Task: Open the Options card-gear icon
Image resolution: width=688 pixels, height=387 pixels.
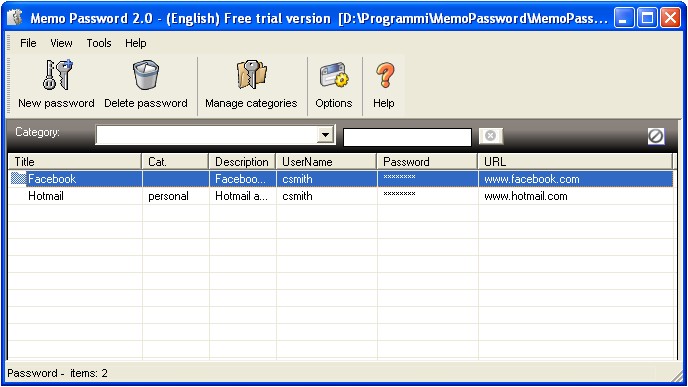Action: [x=334, y=75]
